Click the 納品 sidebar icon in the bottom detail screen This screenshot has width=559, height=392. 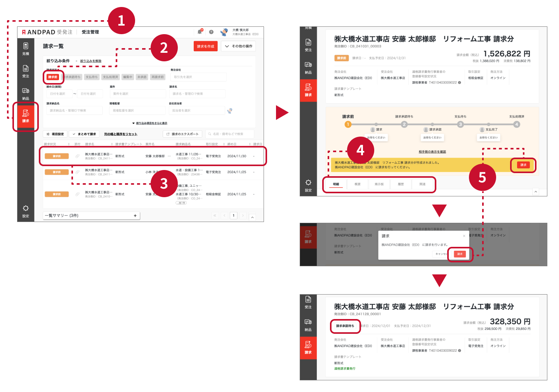pos(308,325)
